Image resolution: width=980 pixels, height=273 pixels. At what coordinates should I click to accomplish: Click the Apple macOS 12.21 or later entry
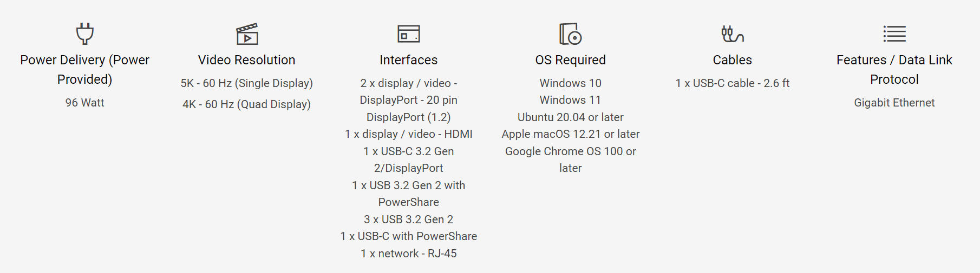(x=571, y=134)
